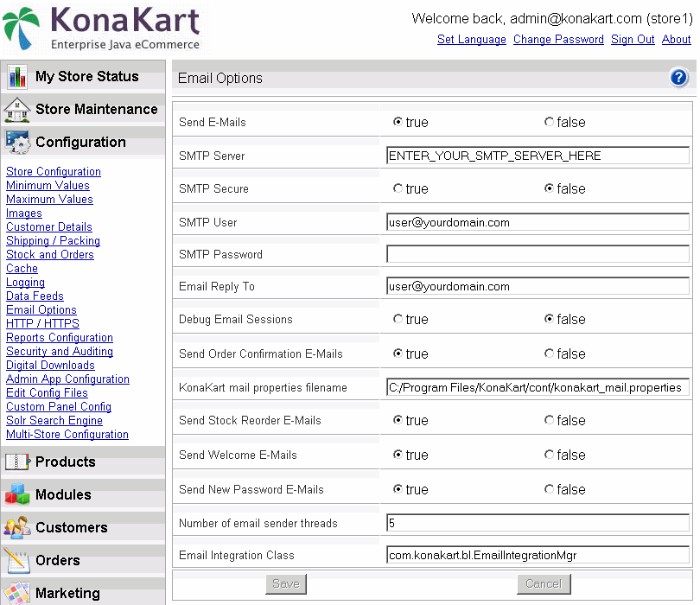
Task: Open the Logging link
Action: click(25, 282)
